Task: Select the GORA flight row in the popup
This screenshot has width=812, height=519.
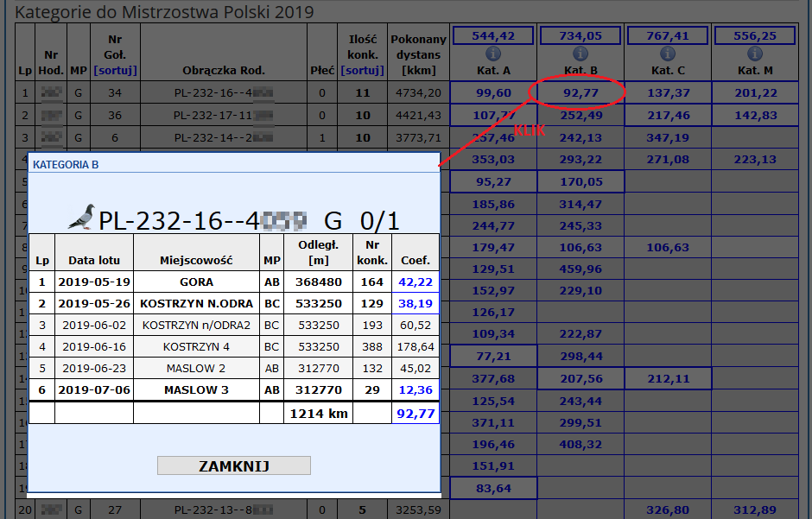Action: click(196, 282)
